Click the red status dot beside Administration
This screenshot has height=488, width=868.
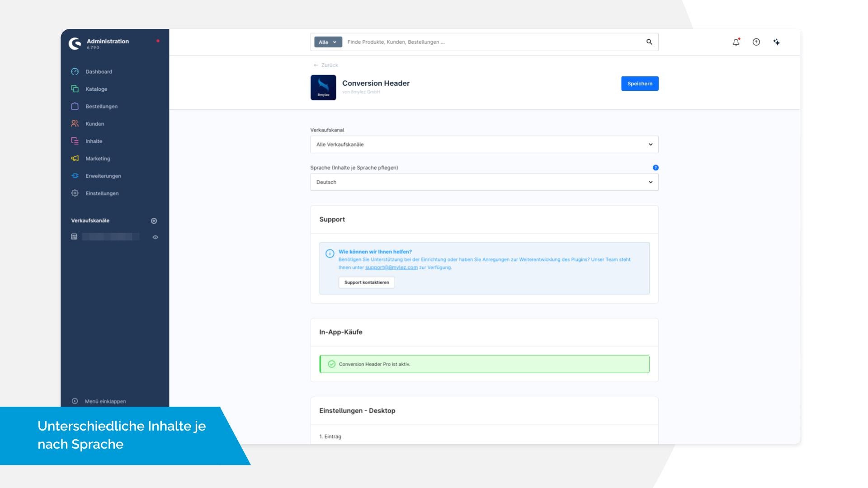(158, 41)
